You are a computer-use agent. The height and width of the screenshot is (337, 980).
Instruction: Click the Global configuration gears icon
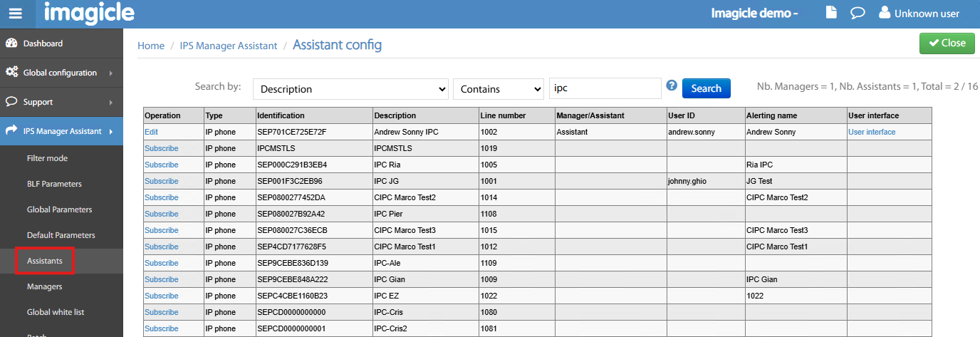click(11, 73)
